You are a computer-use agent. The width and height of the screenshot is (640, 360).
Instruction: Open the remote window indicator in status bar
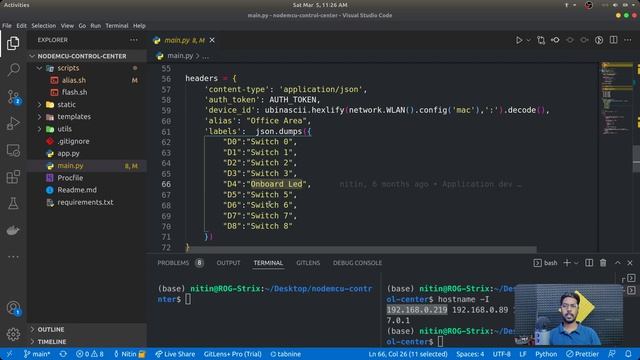9,354
